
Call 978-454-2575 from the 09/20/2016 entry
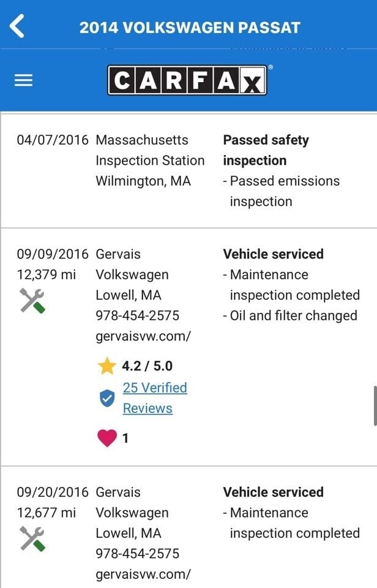click(x=138, y=554)
